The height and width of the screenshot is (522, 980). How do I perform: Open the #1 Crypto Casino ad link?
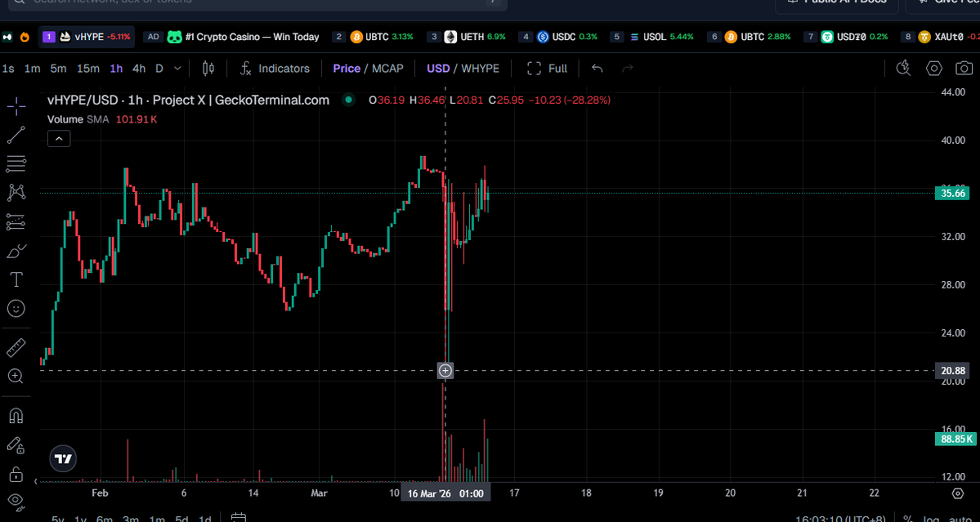coord(232,37)
